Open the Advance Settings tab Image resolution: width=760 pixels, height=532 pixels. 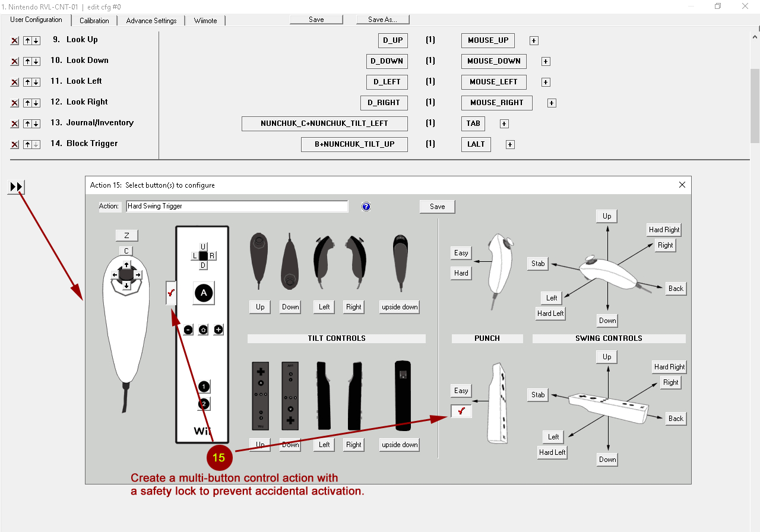[x=151, y=20]
